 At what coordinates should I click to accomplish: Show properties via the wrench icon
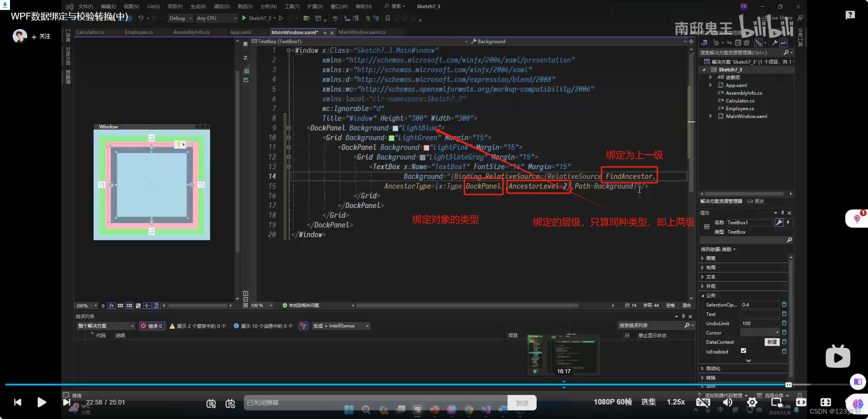pos(779,222)
